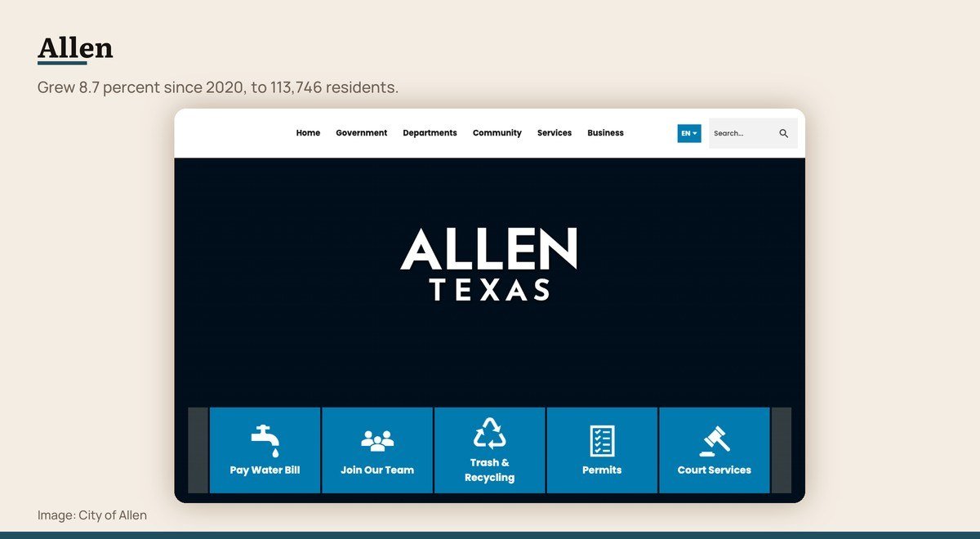The image size is (980, 539).
Task: Click the gray carousel next strip right of Court Services
Action: [782, 450]
